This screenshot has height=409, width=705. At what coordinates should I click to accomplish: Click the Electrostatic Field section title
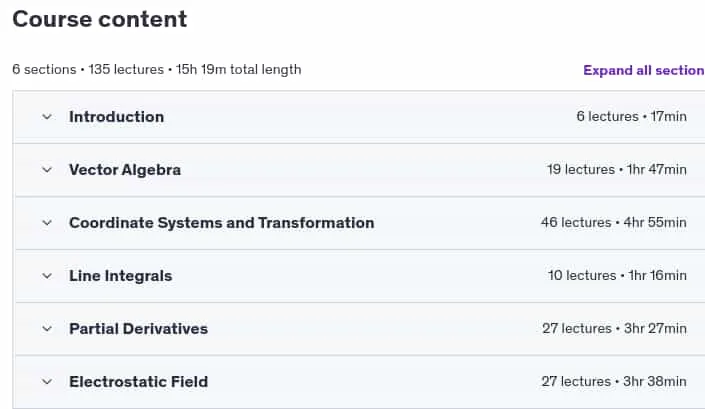tap(138, 382)
